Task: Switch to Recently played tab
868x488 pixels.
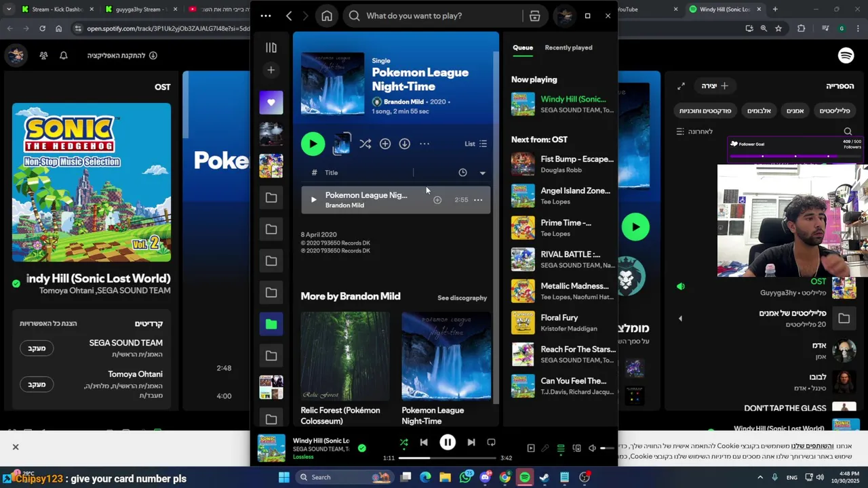Action: [568, 47]
